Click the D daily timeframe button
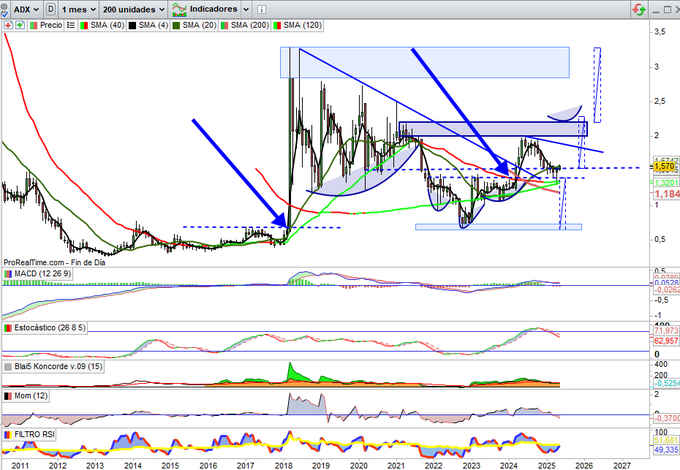 click(x=51, y=9)
